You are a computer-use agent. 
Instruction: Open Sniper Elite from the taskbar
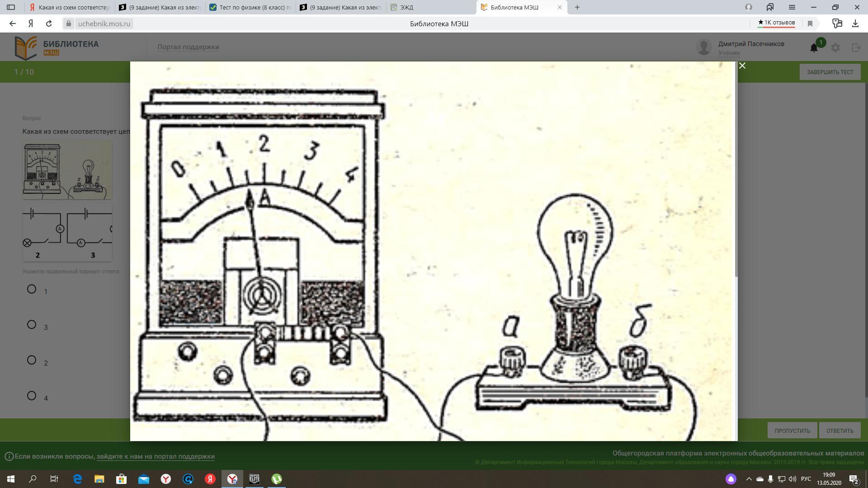255,479
